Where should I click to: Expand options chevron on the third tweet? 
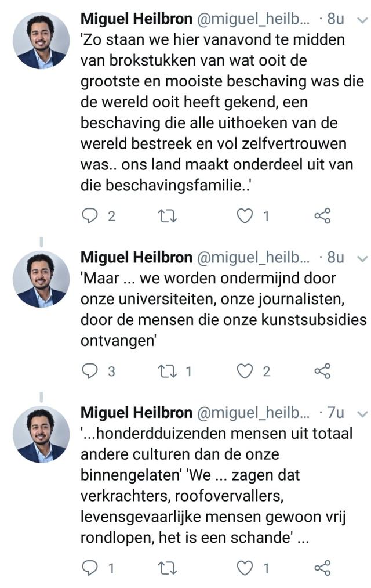[x=362, y=413]
